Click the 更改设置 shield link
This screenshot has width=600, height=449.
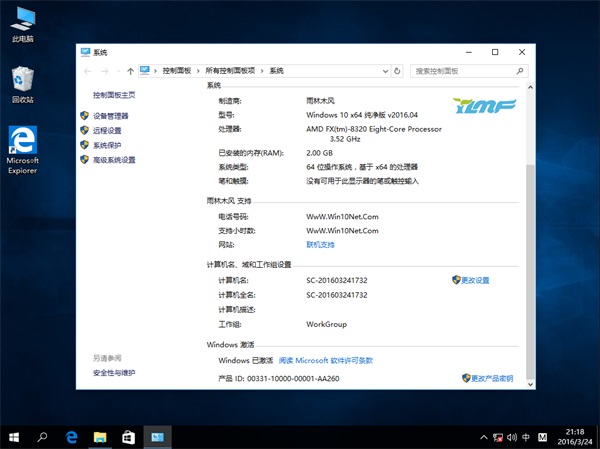pos(474,280)
